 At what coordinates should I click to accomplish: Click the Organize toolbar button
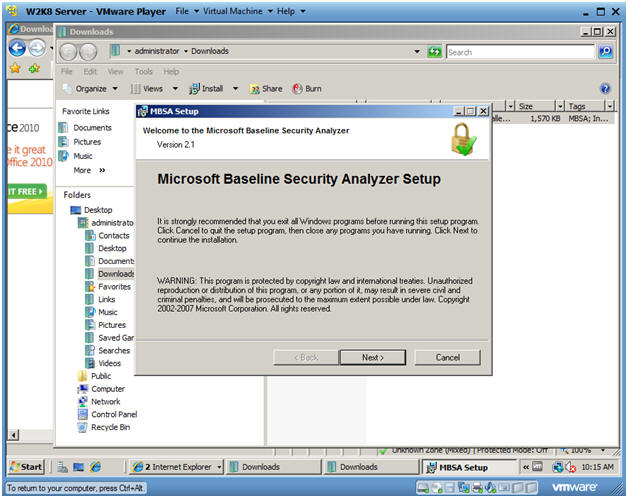pyautogui.click(x=91, y=89)
